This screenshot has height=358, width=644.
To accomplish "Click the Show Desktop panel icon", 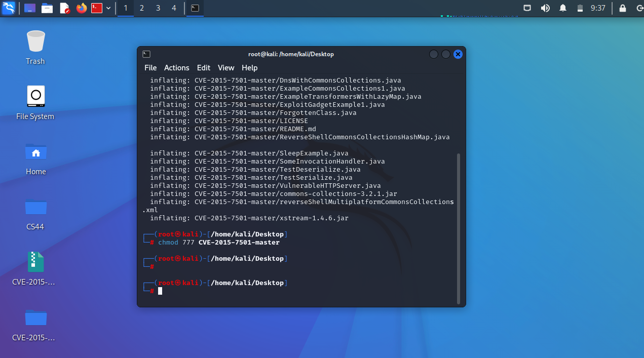I will 30,8.
